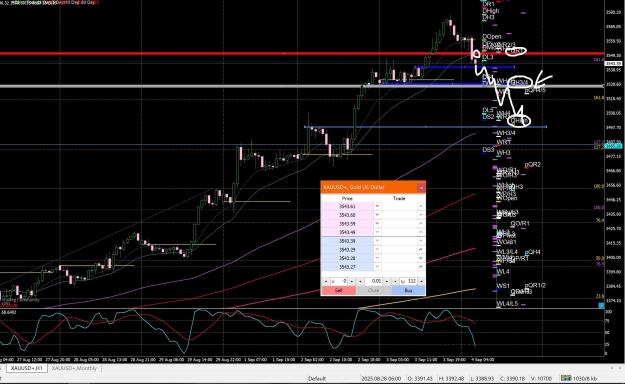This screenshot has height=384, width=625.
Task: Click the buy arrow on the 3543.39 row
Action: point(421,241)
